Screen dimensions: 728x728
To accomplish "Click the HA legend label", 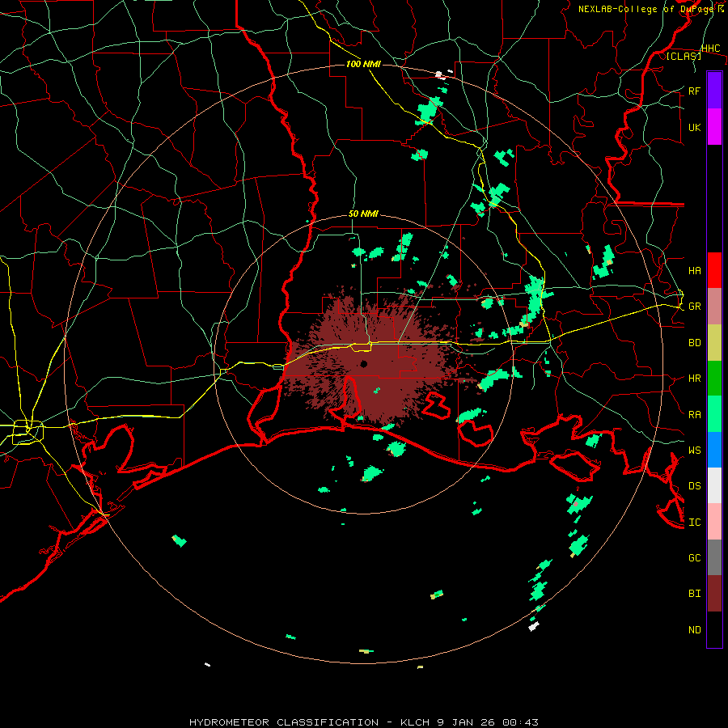I will [x=694, y=271].
